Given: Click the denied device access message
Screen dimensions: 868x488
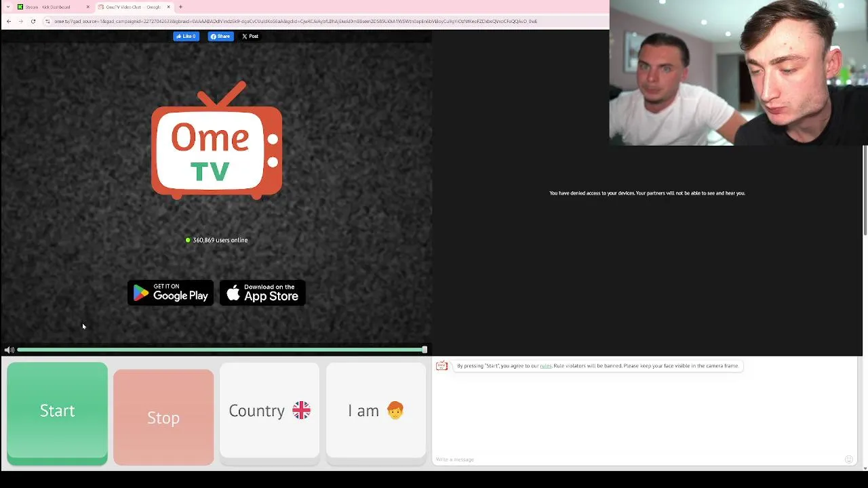Looking at the screenshot, I should click(x=647, y=193).
